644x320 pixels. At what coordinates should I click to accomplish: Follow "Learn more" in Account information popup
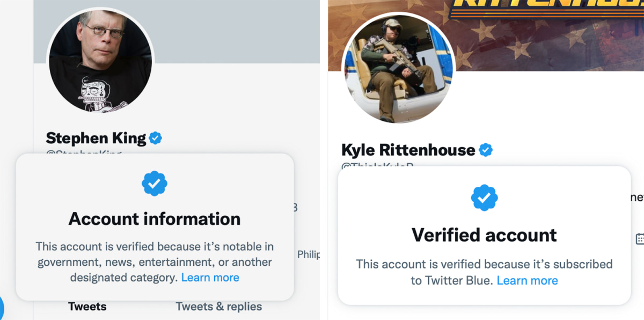click(210, 278)
